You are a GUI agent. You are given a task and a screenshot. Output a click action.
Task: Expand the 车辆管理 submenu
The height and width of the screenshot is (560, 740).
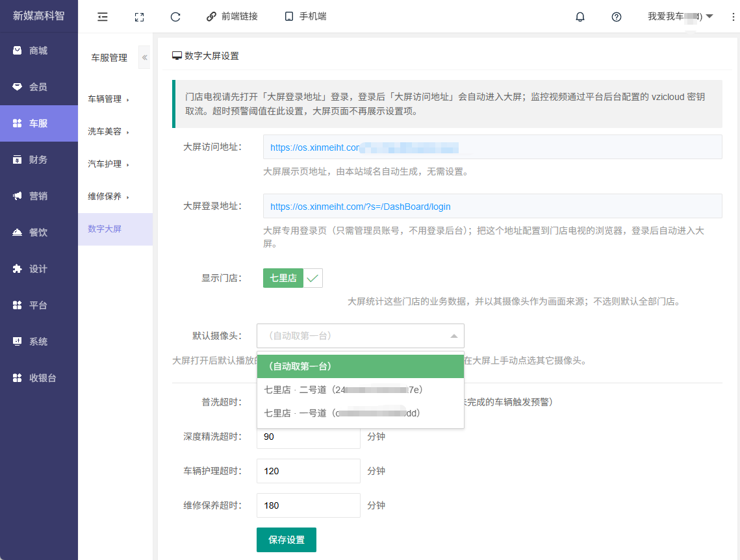pyautogui.click(x=115, y=99)
